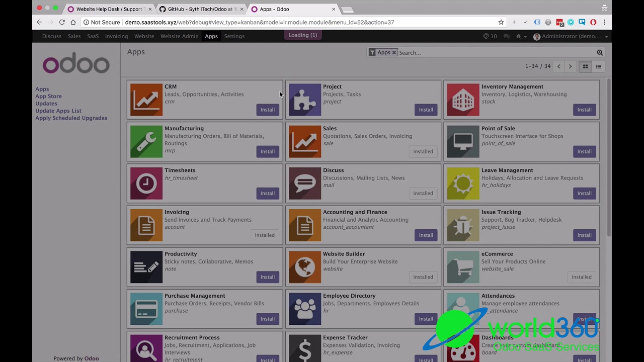The height and width of the screenshot is (362, 644).
Task: Open the @ 10 mentions inbox
Action: click(490, 36)
